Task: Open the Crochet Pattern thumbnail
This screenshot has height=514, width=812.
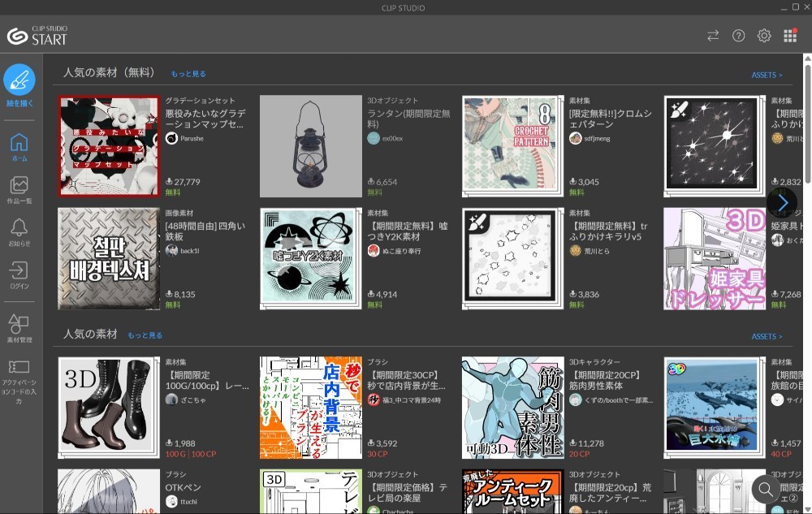Action: coord(512,146)
